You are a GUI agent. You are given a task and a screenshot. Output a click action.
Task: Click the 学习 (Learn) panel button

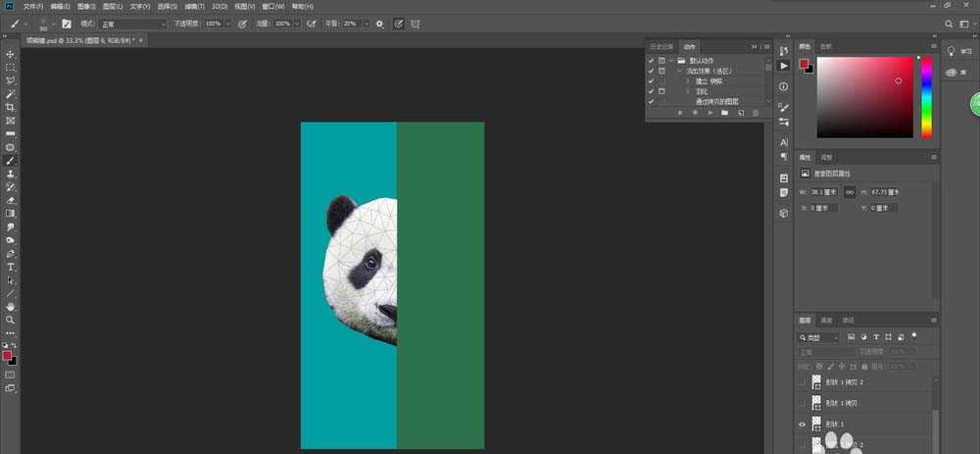(x=957, y=51)
